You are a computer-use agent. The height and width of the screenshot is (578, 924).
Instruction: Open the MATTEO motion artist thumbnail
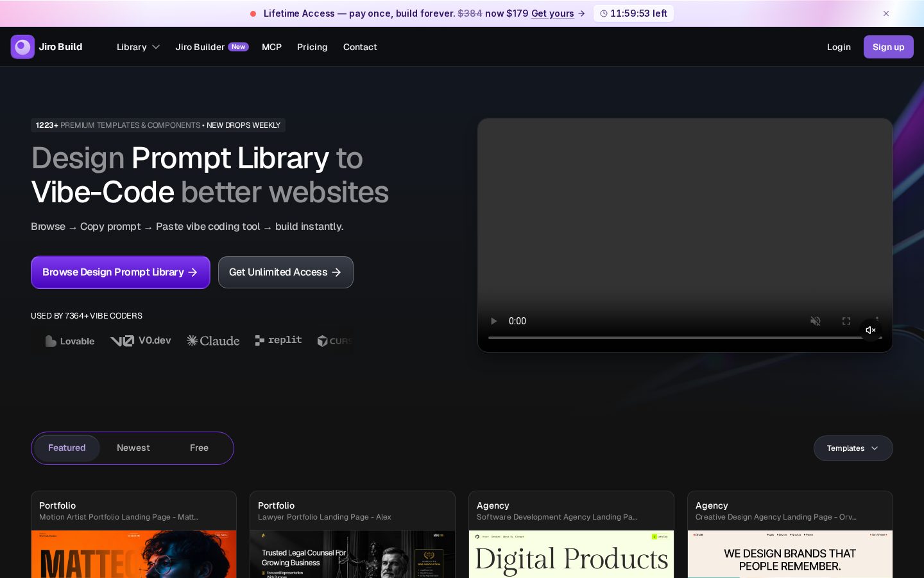pos(133,554)
